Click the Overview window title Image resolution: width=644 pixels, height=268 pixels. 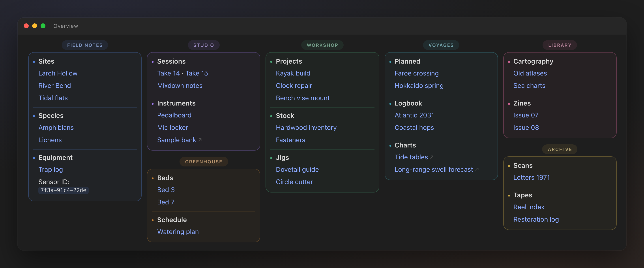pyautogui.click(x=66, y=26)
